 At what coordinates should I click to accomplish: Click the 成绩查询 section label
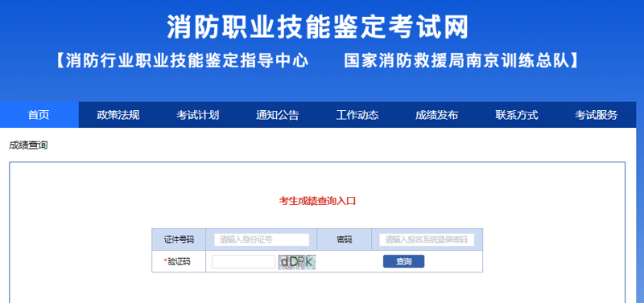tap(28, 145)
